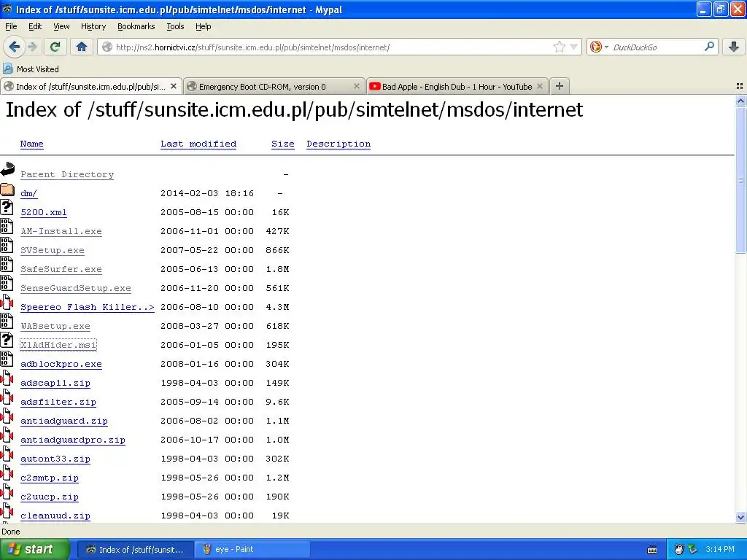Viewport: 747px width, 560px height.
Task: Download adblockpro.exe
Action: [x=61, y=364]
